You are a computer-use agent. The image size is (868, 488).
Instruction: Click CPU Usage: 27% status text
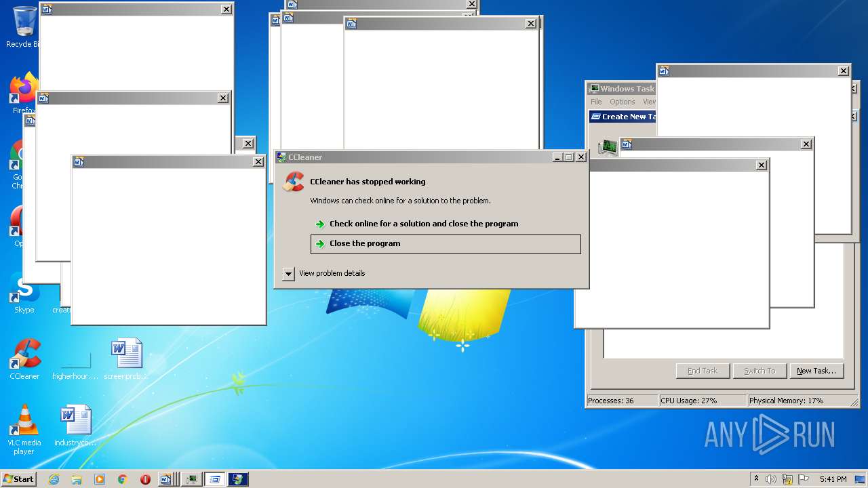pos(689,401)
